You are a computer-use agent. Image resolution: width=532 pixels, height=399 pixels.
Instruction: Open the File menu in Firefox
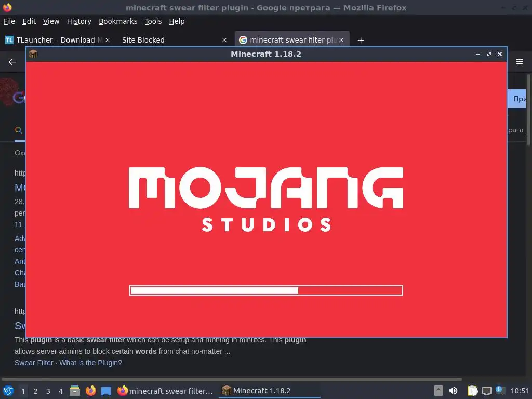(9, 21)
